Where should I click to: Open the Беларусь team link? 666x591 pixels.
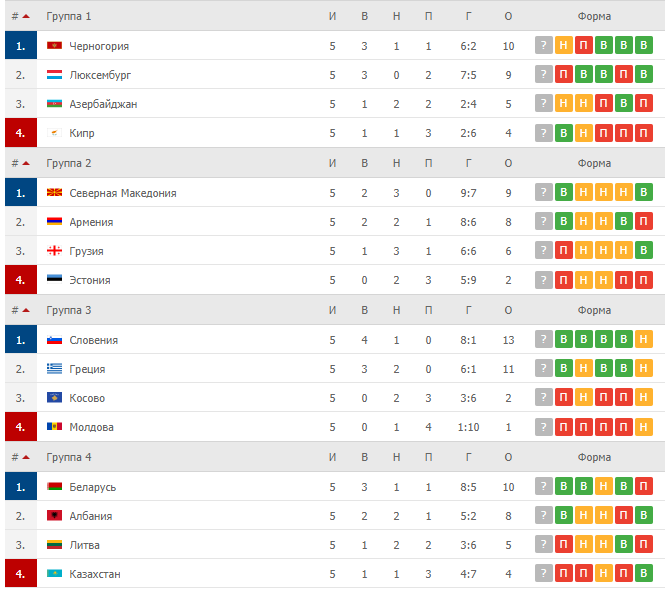click(93, 487)
